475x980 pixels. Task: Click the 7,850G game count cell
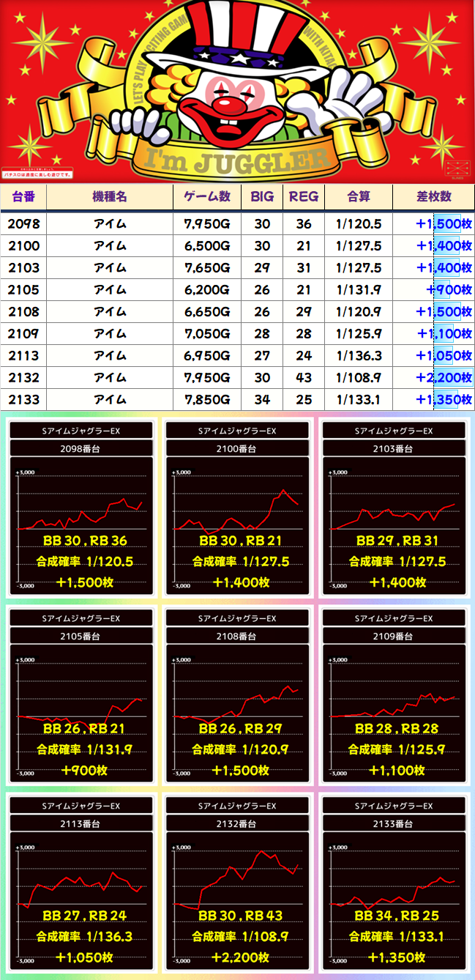tap(206, 399)
